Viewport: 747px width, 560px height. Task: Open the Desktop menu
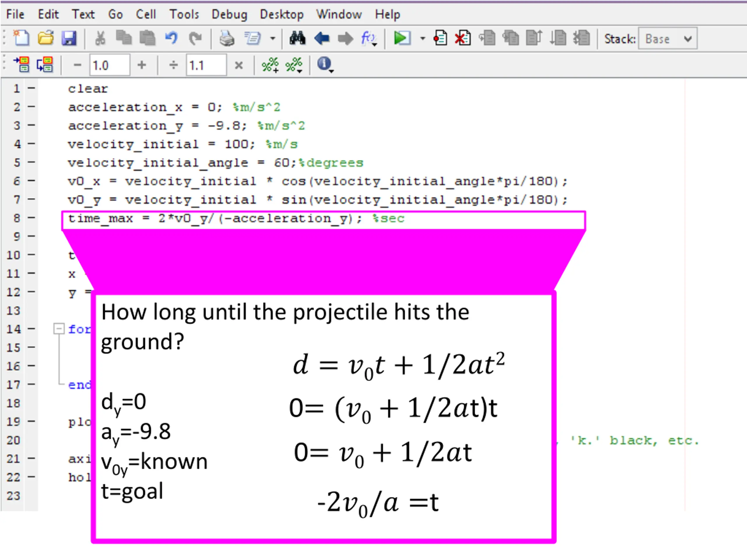(x=282, y=15)
